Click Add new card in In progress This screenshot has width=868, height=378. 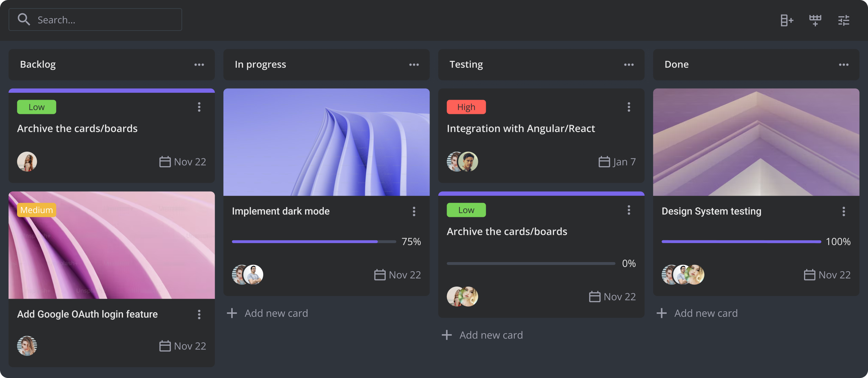click(x=276, y=313)
